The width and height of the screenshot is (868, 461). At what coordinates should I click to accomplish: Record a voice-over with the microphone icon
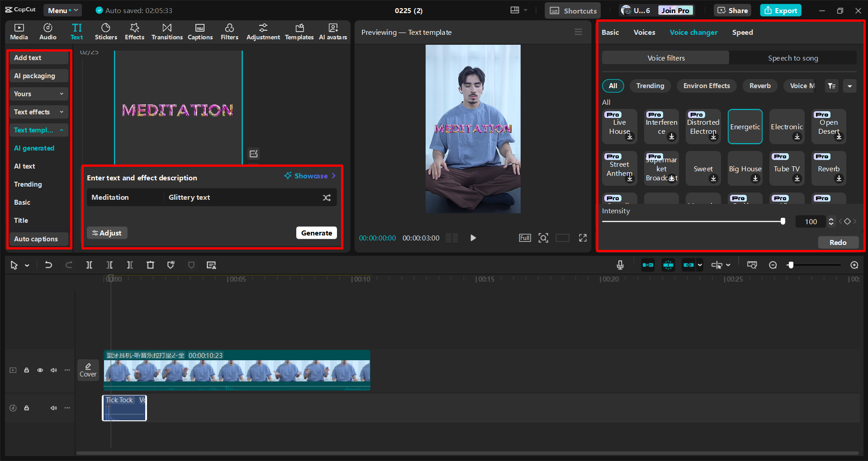click(x=620, y=265)
